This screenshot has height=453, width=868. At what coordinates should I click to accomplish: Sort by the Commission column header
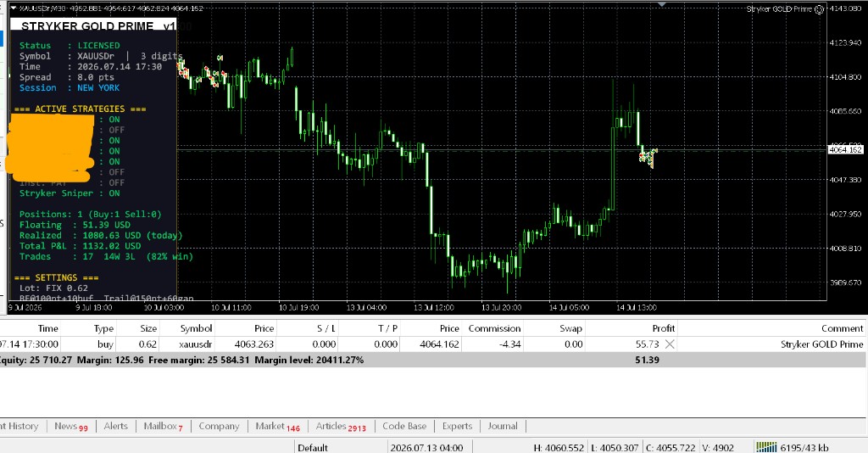point(494,328)
